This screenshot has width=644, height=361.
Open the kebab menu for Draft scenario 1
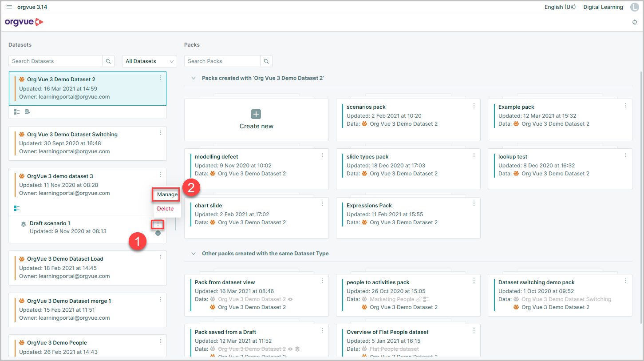click(x=158, y=224)
